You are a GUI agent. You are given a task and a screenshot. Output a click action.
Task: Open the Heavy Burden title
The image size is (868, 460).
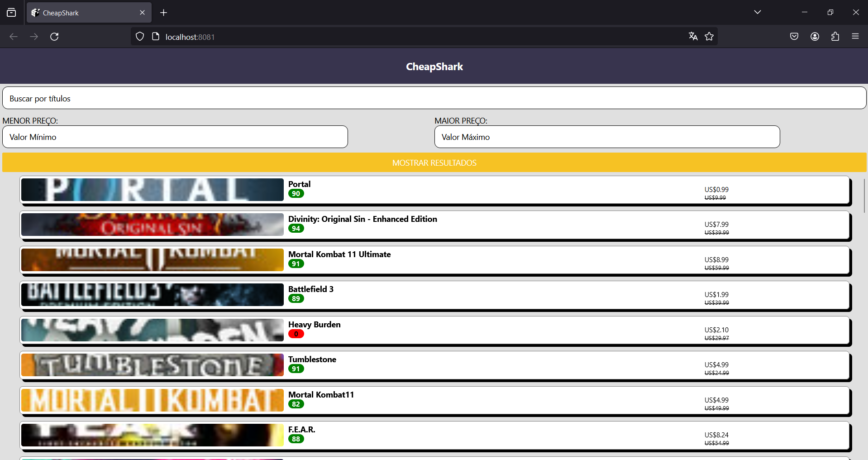(315, 325)
